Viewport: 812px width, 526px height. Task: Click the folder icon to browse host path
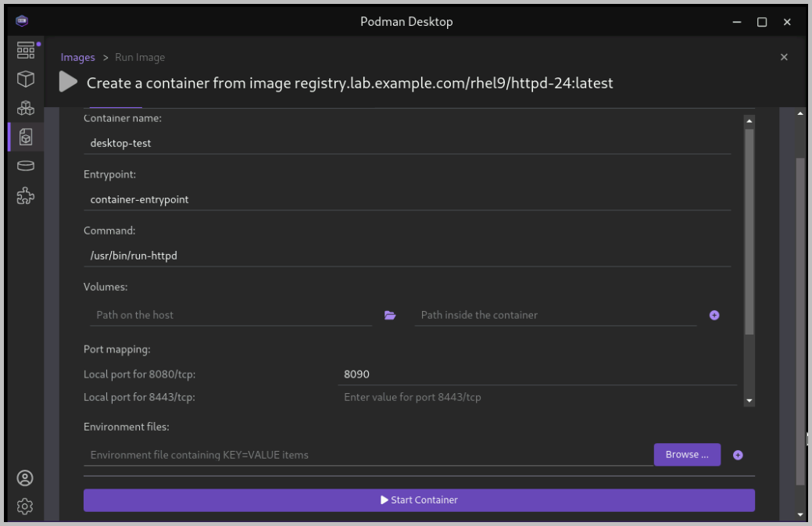[390, 315]
